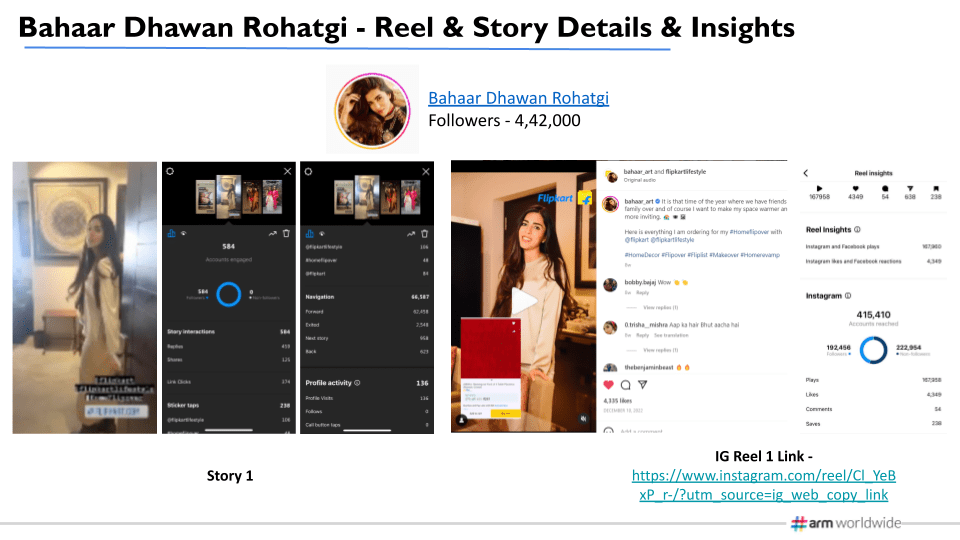
Task: Delete story via trash icon above Navigation stats
Action: (425, 233)
